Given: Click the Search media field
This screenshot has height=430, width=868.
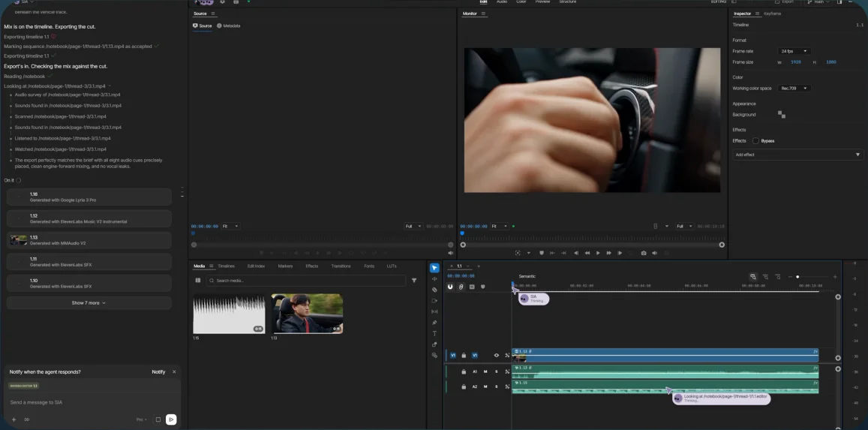Looking at the screenshot, I should (x=305, y=281).
